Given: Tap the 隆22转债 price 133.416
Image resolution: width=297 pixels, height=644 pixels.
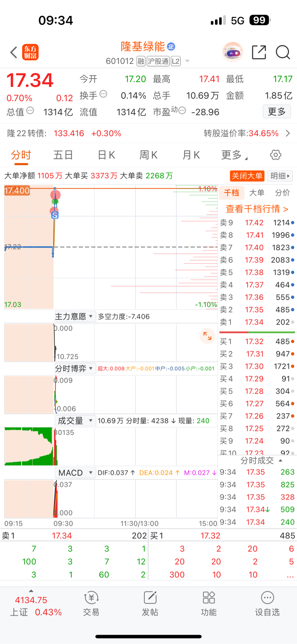Looking at the screenshot, I should coord(69,133).
